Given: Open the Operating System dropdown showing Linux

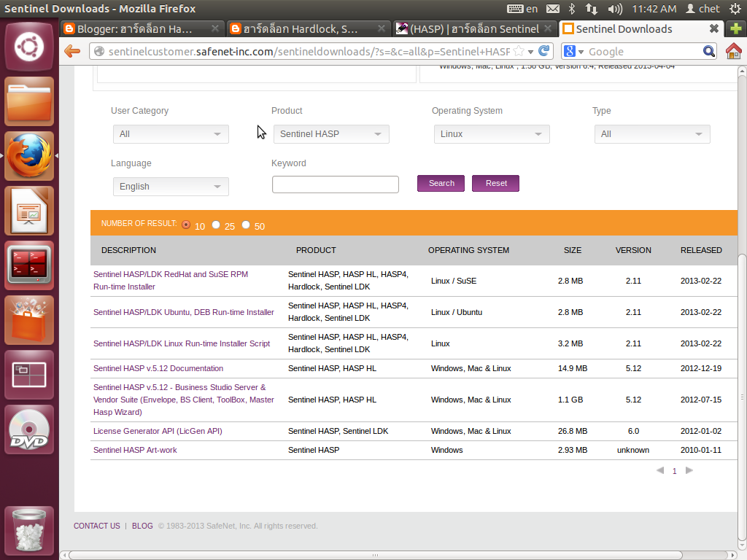Looking at the screenshot, I should (x=492, y=134).
